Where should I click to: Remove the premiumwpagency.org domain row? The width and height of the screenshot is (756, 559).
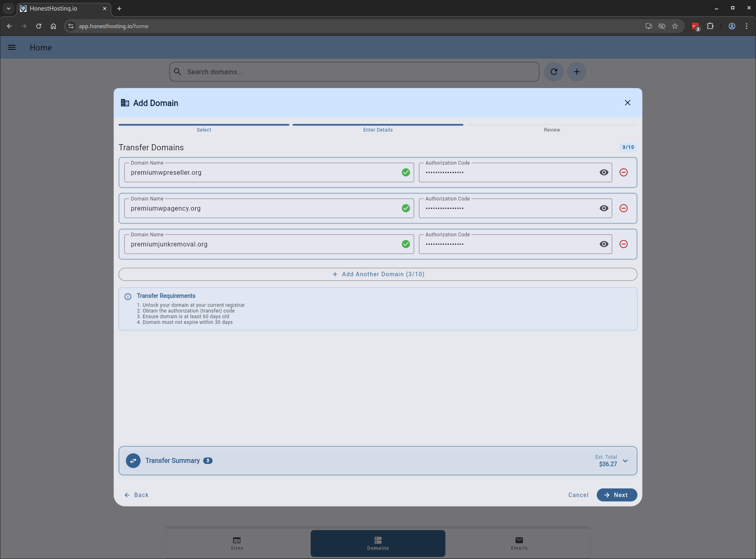click(x=623, y=208)
